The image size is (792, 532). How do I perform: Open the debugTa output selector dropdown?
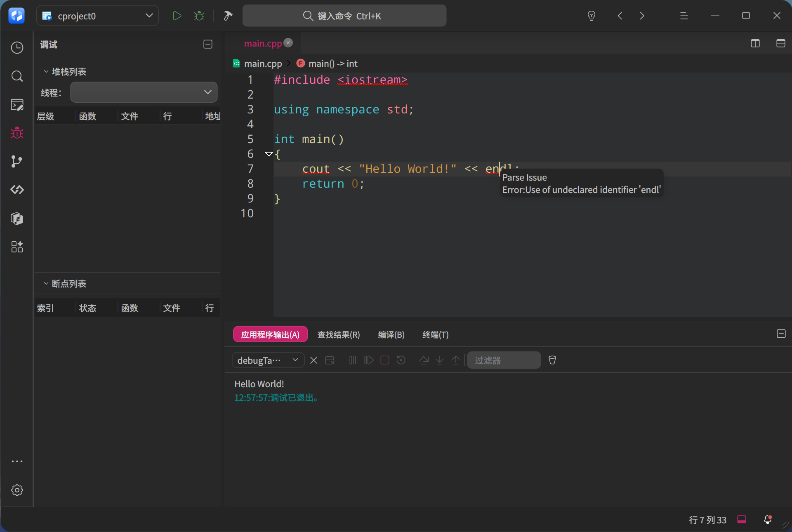pyautogui.click(x=268, y=360)
